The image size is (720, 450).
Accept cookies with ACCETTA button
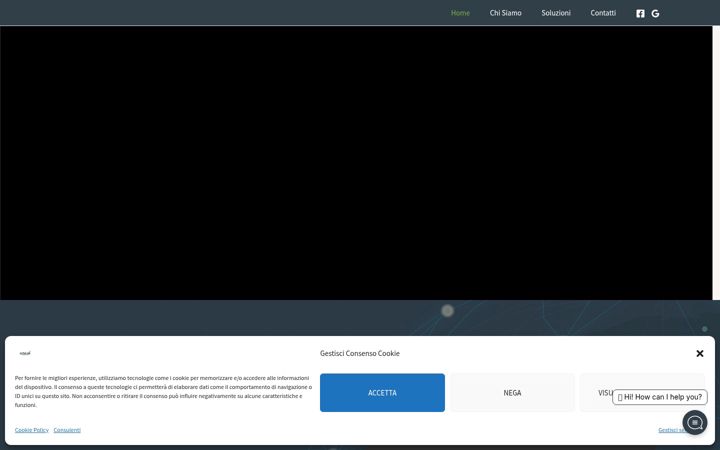pos(382,393)
